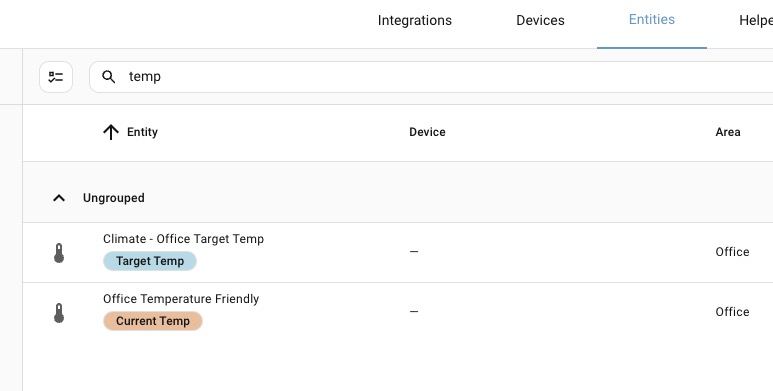Switch to the Devices tab
The width and height of the screenshot is (773, 391).
click(540, 20)
